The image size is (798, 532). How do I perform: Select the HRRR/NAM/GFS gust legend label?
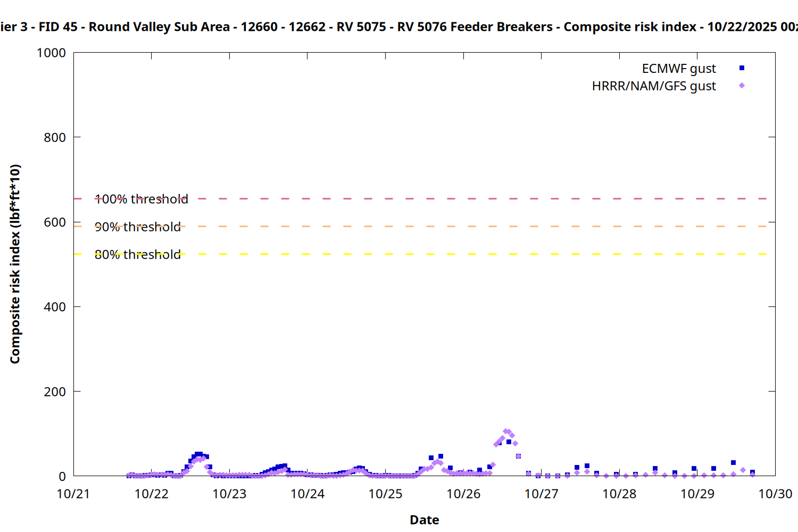[x=653, y=86]
